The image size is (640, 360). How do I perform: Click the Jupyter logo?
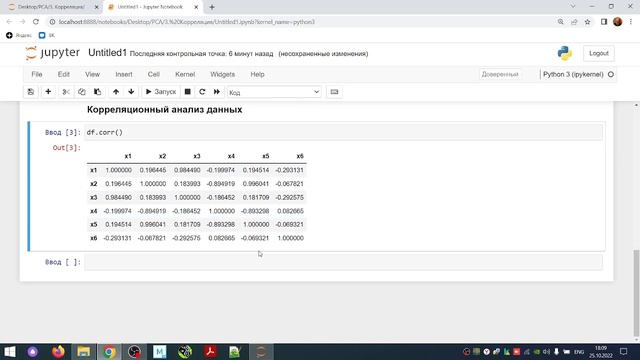point(52,53)
